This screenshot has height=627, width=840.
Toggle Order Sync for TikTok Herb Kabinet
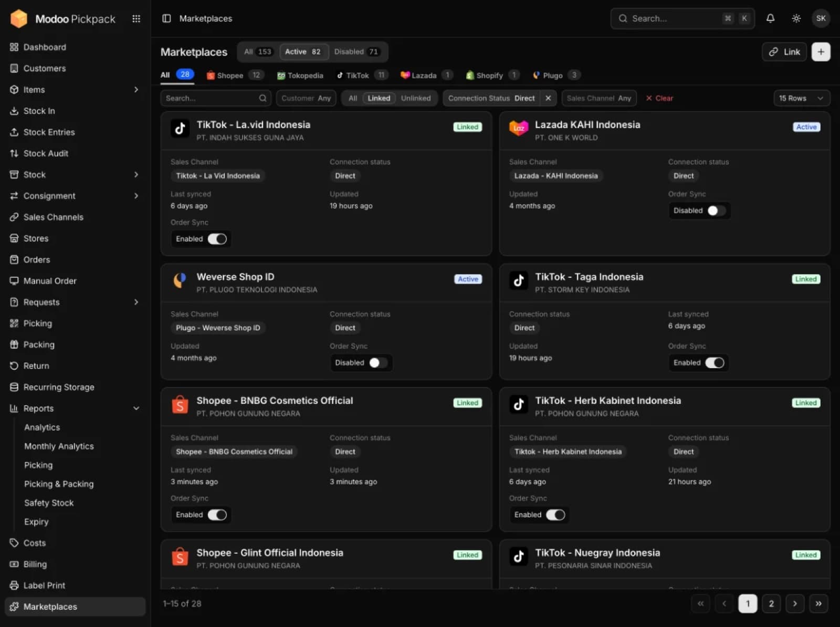555,515
